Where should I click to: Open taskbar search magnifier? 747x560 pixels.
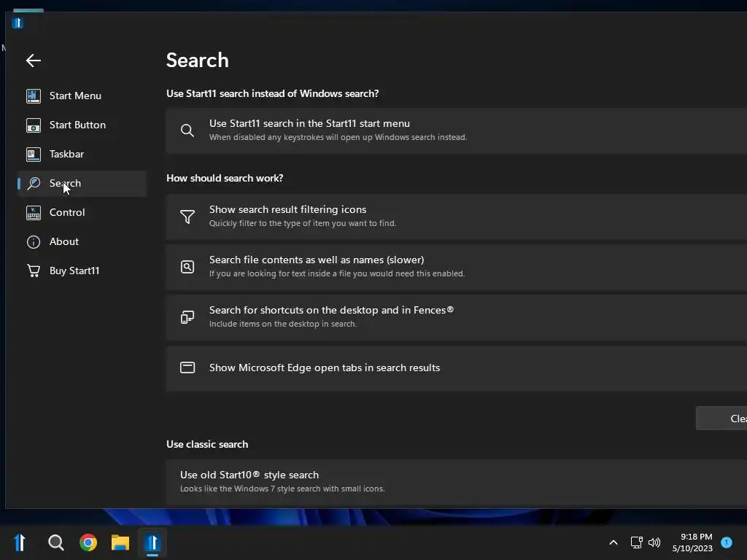coord(55,542)
